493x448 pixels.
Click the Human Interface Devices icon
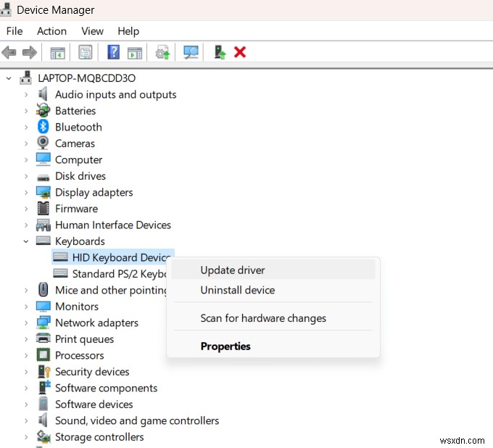point(43,225)
